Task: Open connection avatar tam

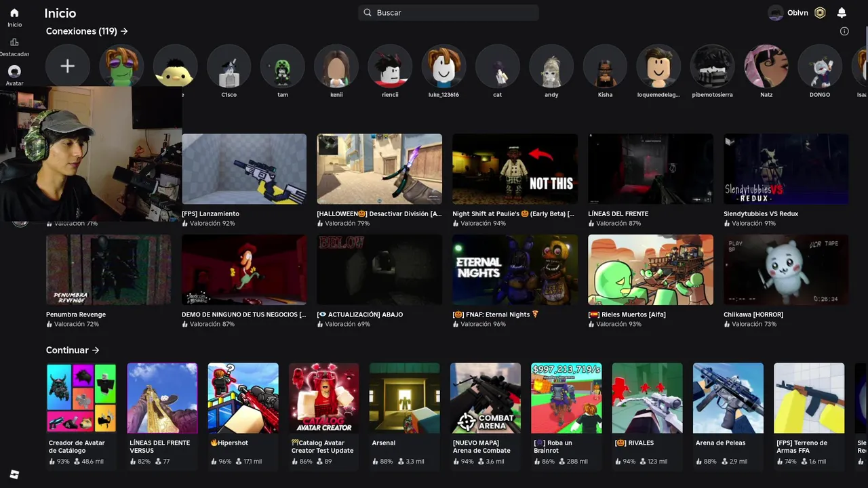Action: pos(283,66)
